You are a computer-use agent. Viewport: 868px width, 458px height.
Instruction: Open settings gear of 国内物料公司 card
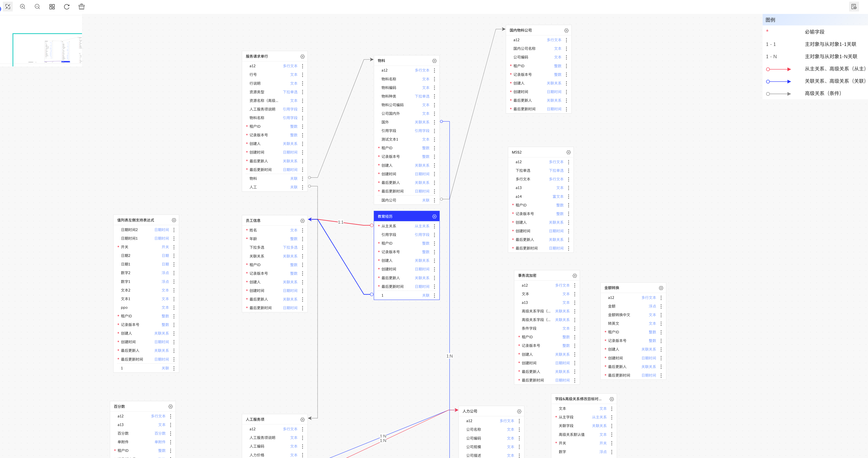coord(566,31)
